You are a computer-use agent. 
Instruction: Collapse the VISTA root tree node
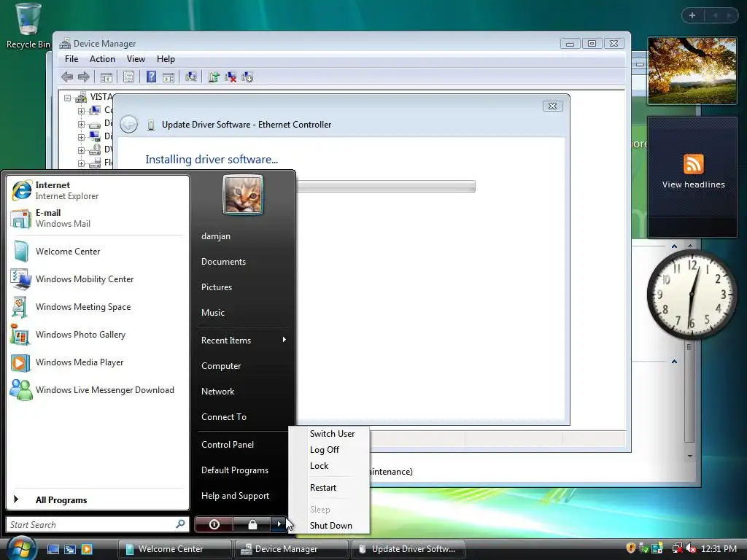[68, 98]
